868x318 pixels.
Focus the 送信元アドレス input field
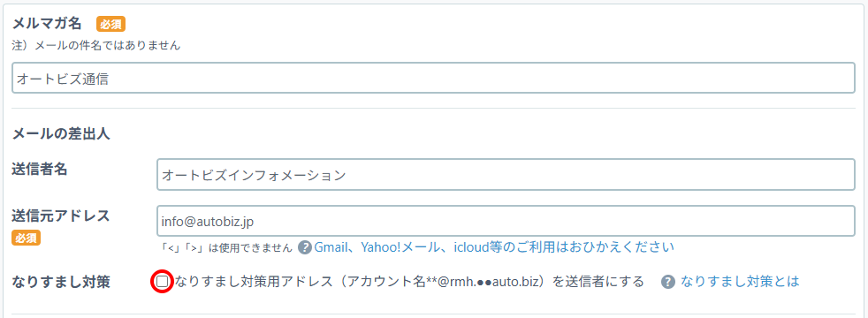pos(506,221)
